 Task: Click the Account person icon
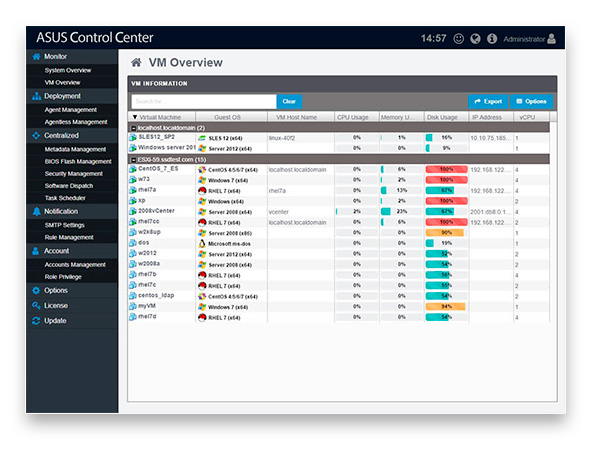(36, 251)
